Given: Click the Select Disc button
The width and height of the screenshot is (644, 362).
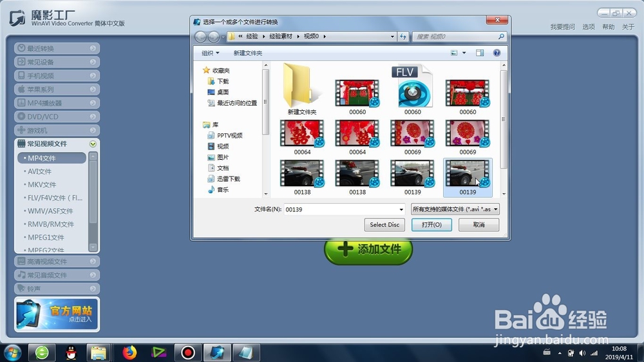Looking at the screenshot, I should (384, 225).
